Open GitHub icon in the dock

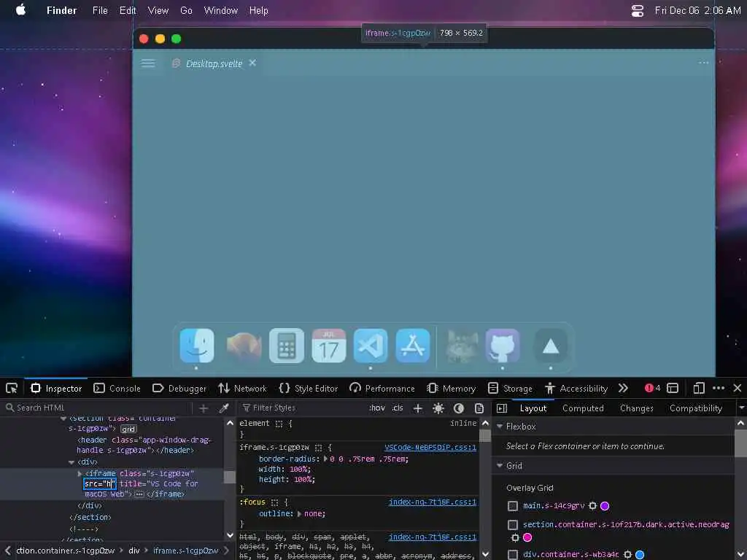(503, 346)
